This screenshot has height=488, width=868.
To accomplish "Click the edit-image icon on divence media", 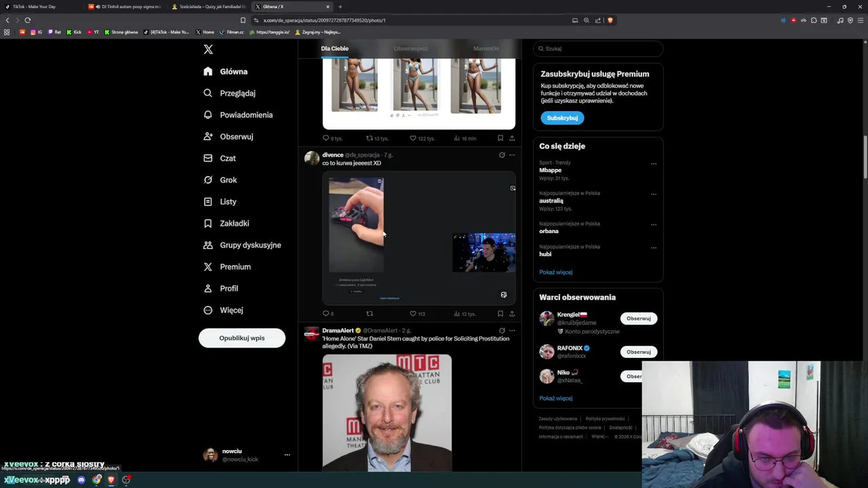I will click(504, 295).
